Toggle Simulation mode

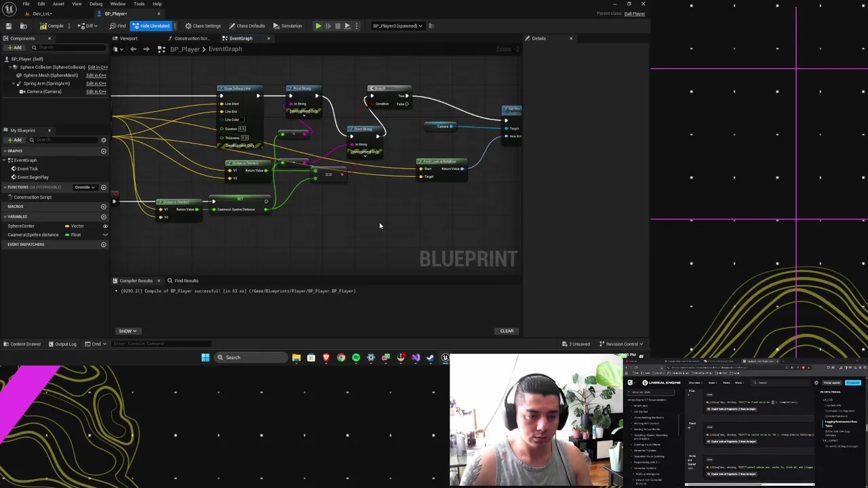click(x=288, y=26)
